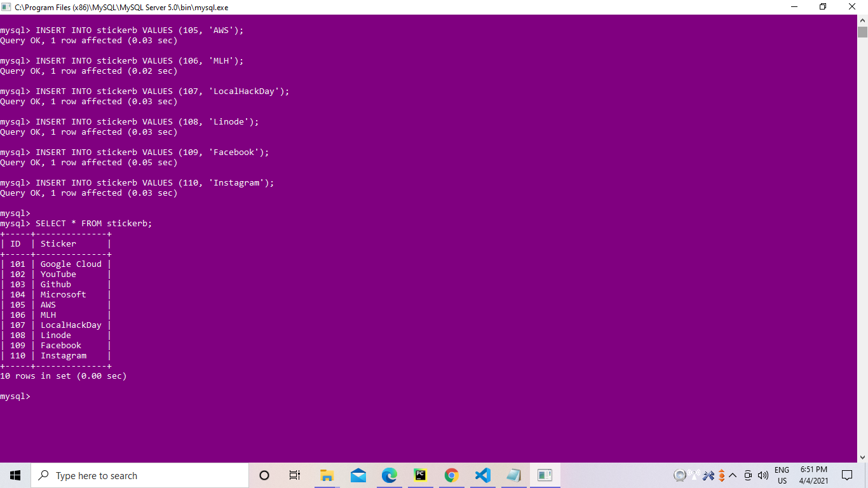The image size is (868, 488).
Task: Click the 'Google Cloud' table cell
Action: coord(71,264)
